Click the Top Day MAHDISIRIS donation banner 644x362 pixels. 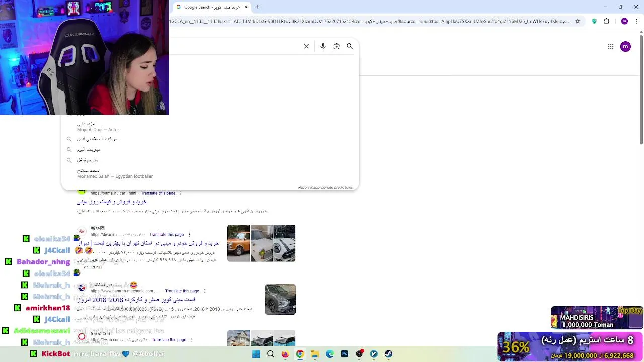(597, 318)
